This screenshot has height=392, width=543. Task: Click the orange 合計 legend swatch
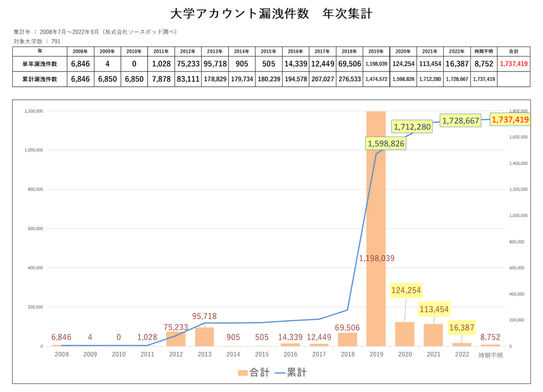(x=243, y=373)
